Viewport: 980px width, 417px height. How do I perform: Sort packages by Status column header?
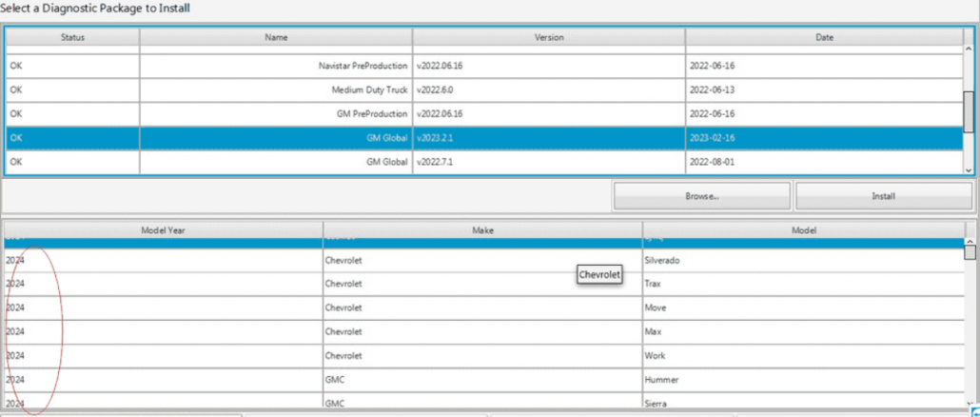click(x=72, y=37)
